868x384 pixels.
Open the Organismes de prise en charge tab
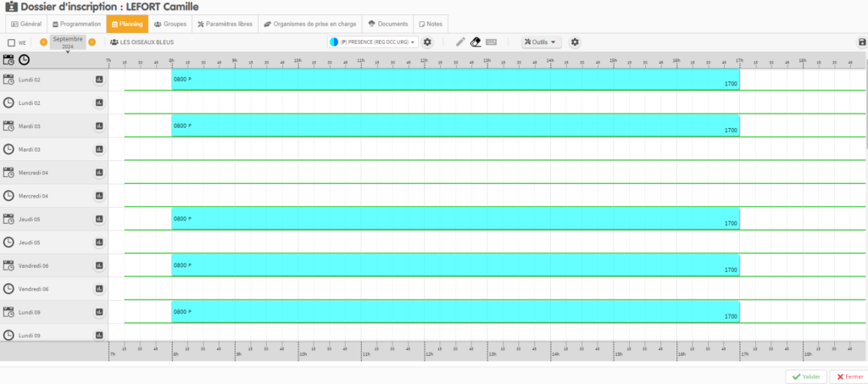click(x=309, y=24)
